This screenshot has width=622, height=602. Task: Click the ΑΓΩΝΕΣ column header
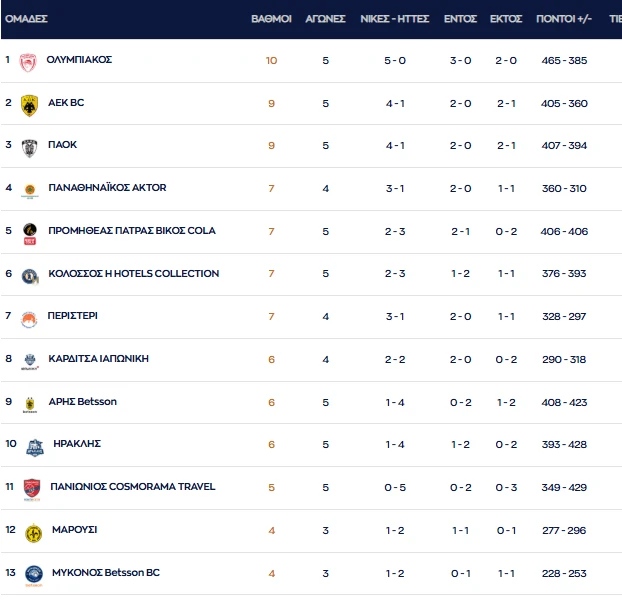pos(325,19)
